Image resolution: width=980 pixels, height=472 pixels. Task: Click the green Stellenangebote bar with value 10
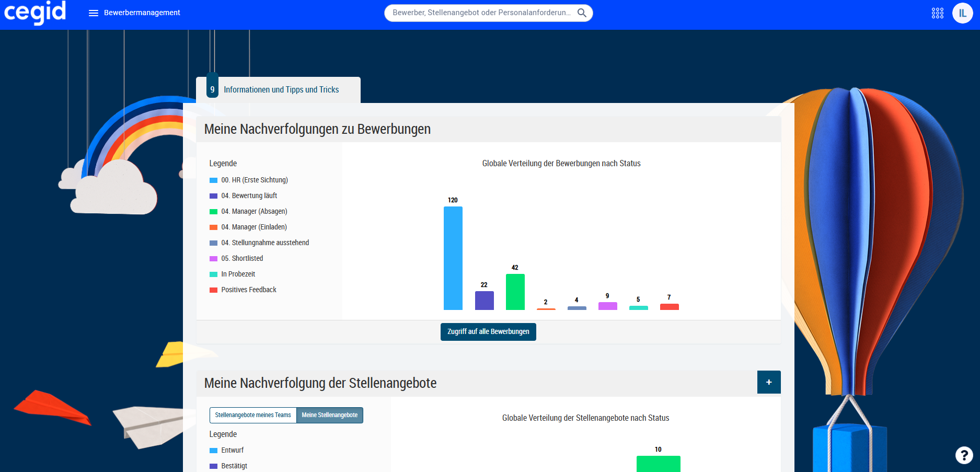659,464
